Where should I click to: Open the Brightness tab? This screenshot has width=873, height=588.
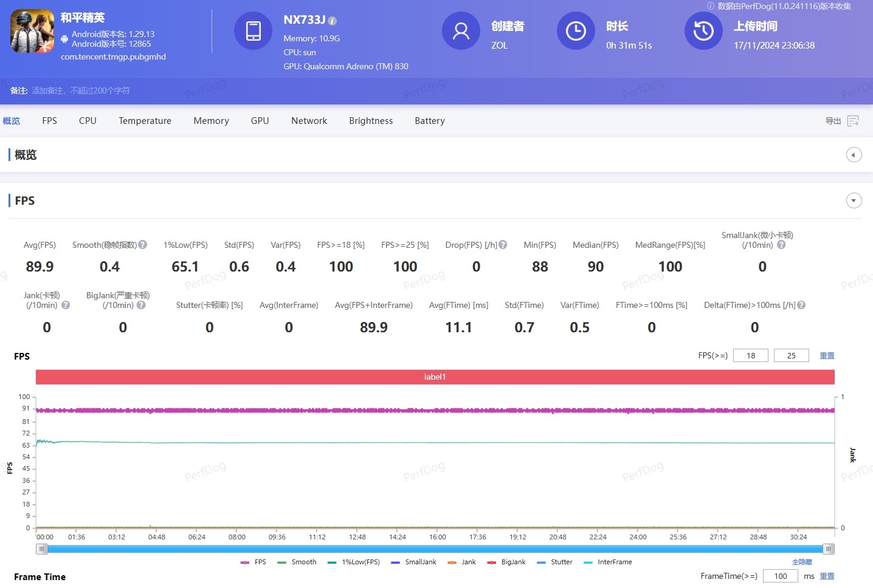click(371, 121)
